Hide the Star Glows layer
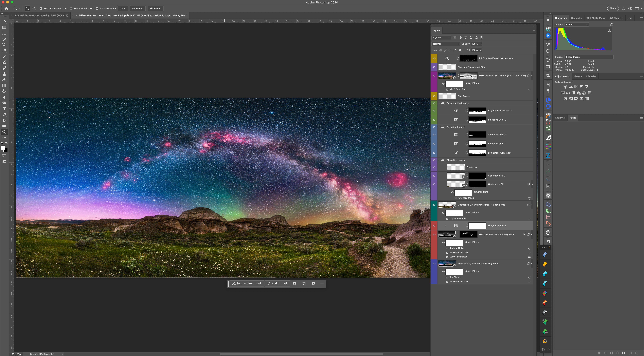The height and width of the screenshot is (356, 644). (434, 96)
